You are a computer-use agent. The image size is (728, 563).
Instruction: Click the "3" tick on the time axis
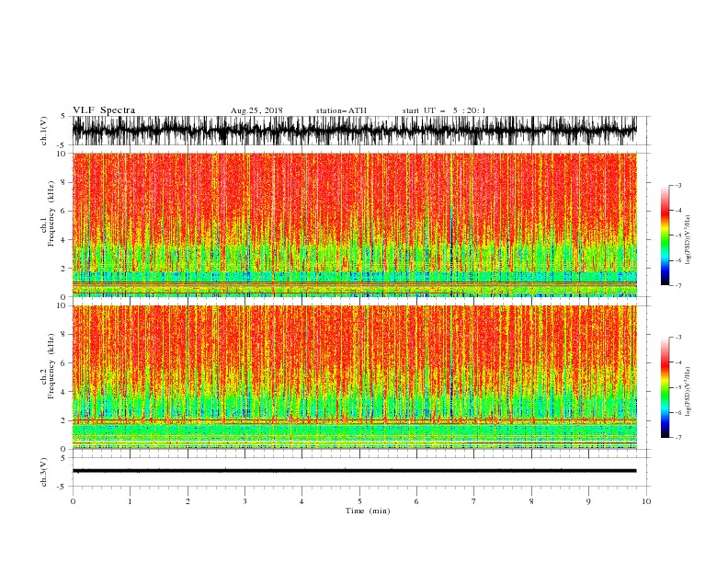tap(245, 501)
